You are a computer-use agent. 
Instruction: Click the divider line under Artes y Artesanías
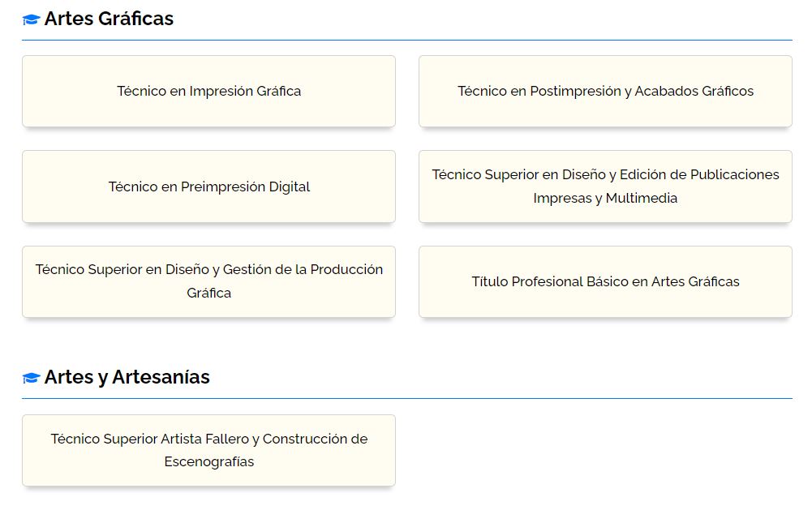(x=406, y=398)
